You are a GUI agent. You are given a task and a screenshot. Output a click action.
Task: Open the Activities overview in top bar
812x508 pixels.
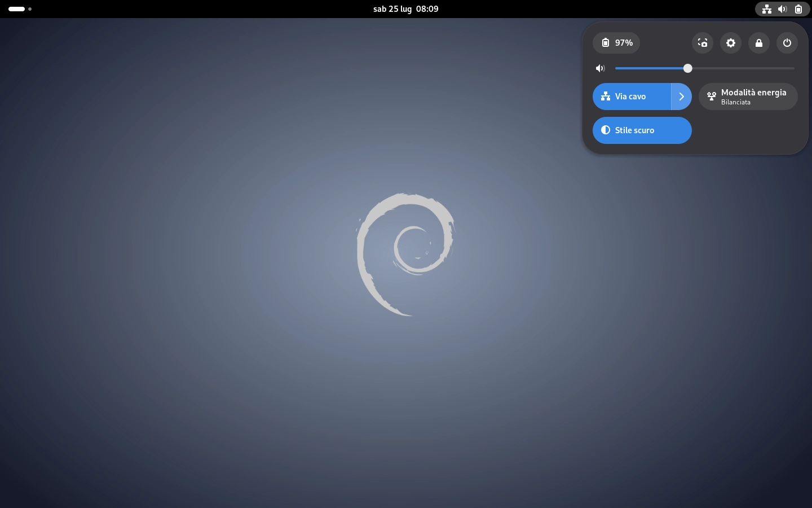pyautogui.click(x=20, y=9)
